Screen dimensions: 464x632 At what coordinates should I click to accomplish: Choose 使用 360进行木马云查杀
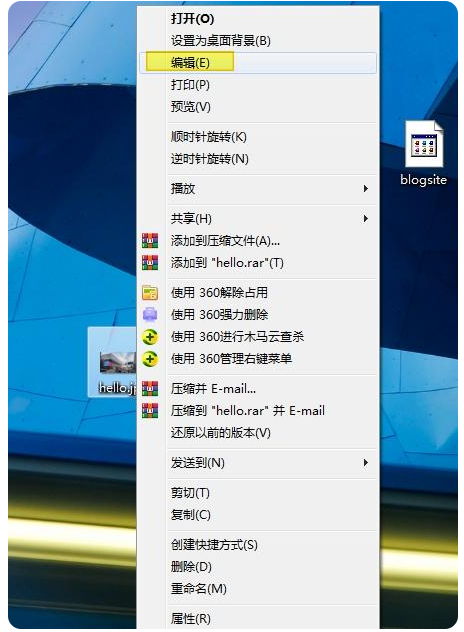tap(258, 337)
